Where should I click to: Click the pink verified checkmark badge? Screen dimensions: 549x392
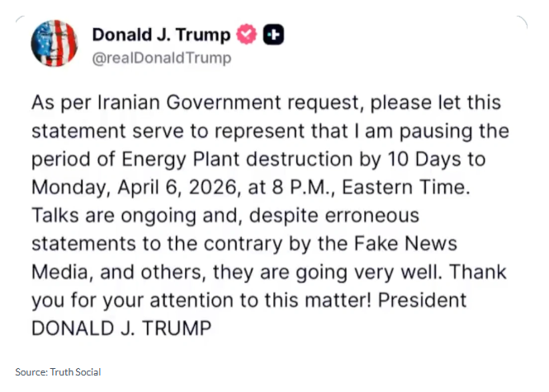[247, 34]
